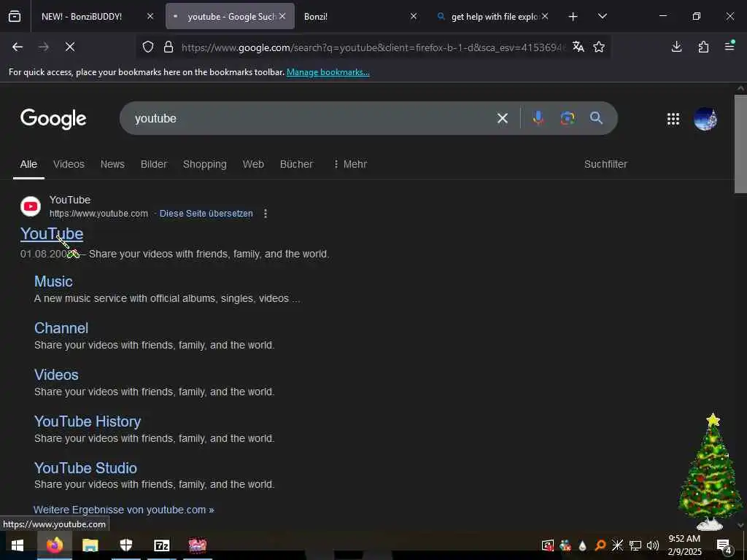
Task: Click the magnifier search button
Action: [x=597, y=118]
